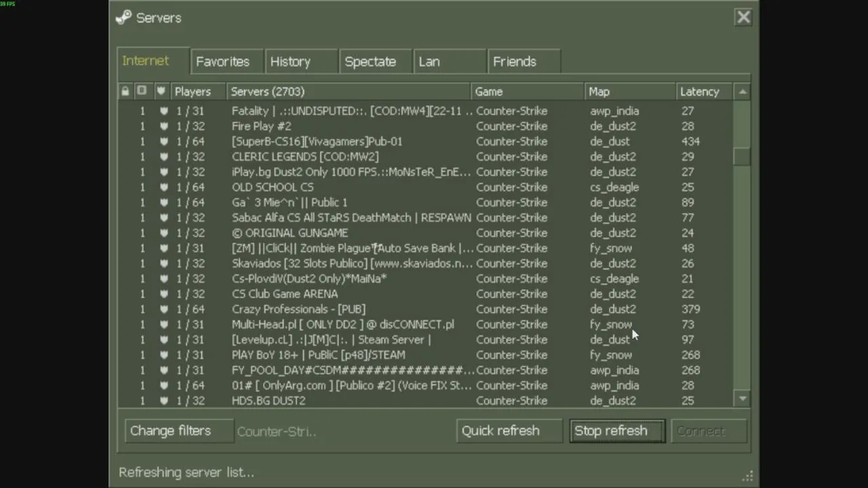Select the Zombie Plague server row
Viewport: 868px width, 488px height.
point(426,248)
